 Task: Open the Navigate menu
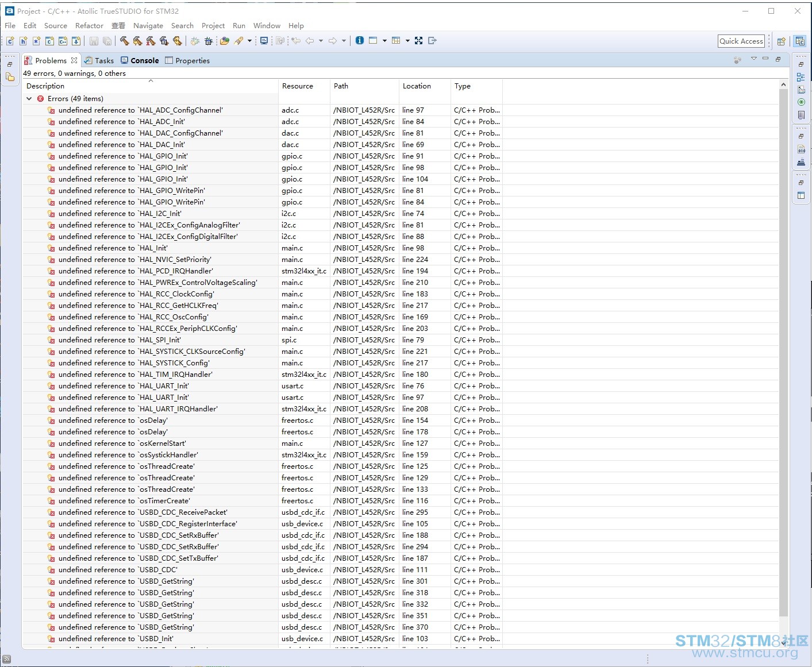[x=148, y=26]
